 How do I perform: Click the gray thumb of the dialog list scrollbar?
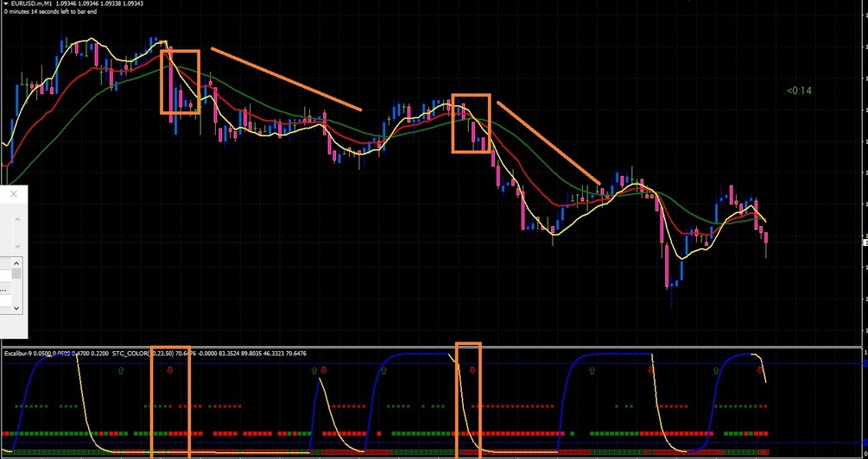(x=16, y=274)
